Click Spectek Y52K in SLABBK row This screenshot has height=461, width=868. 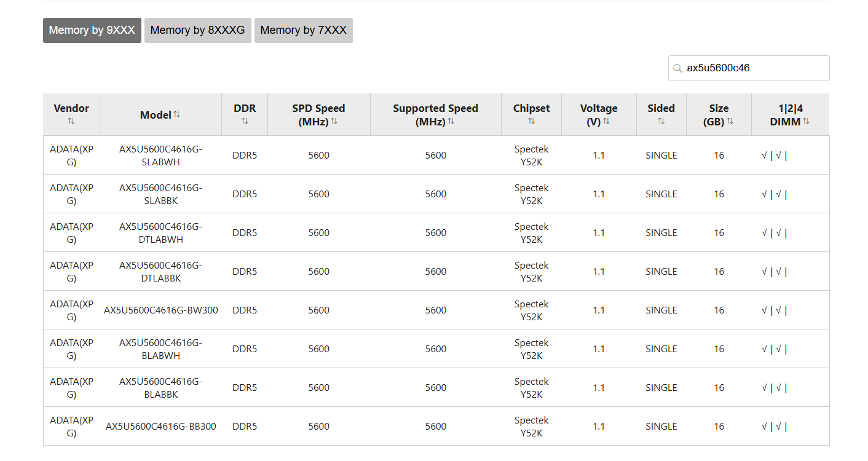coord(531,194)
